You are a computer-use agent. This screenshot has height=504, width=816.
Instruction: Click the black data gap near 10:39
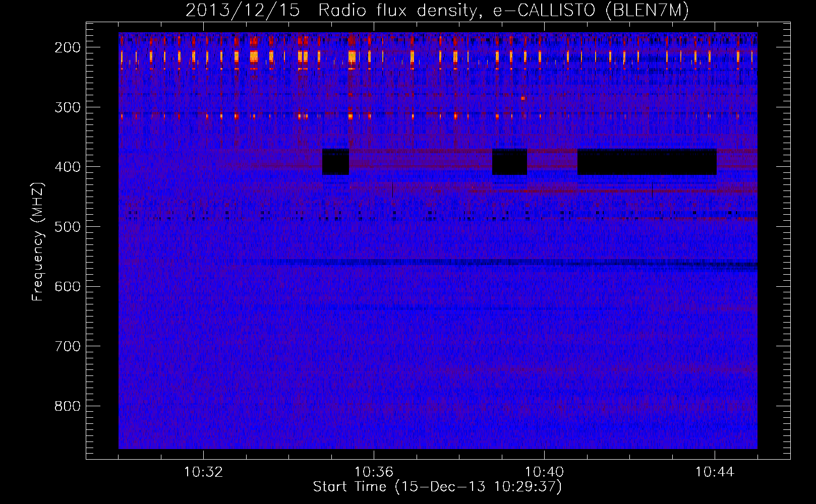[509, 162]
